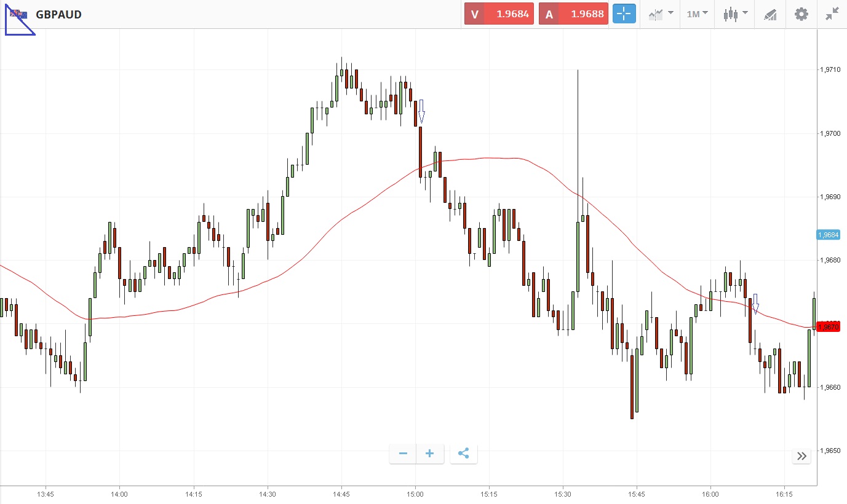Click the V sell button at 1.9684
Image resolution: width=847 pixels, height=504 pixels.
(499, 14)
